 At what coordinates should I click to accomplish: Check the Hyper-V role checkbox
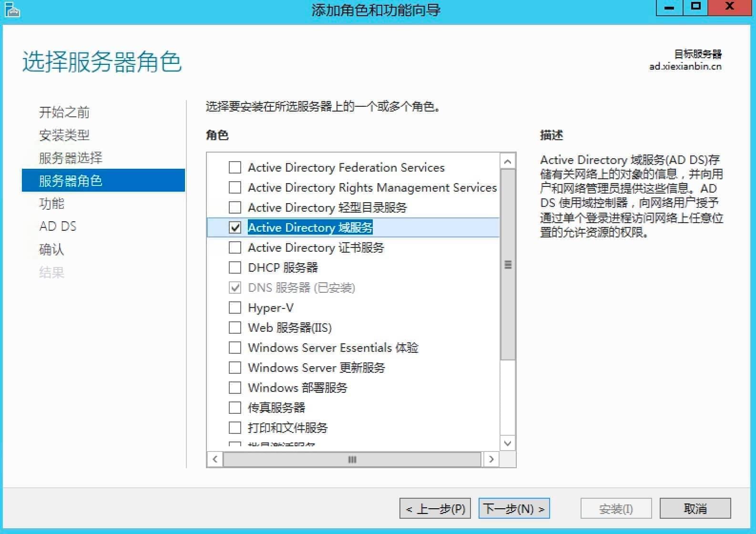235,308
